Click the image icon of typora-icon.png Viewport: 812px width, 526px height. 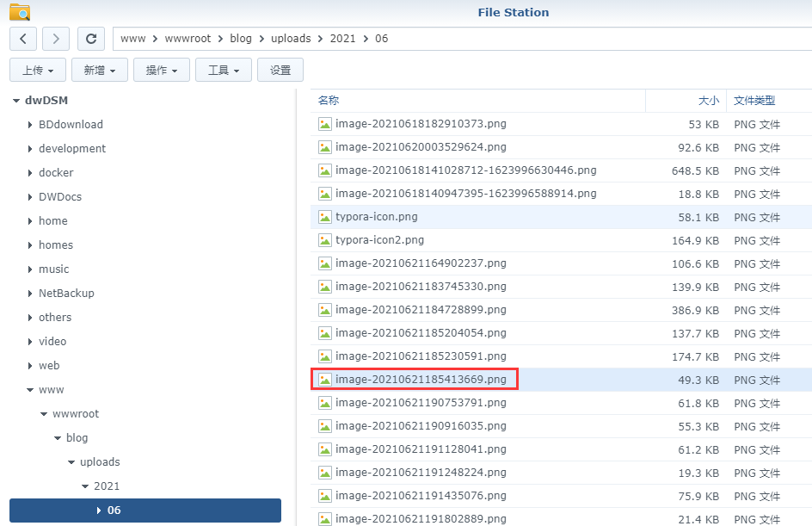324,217
